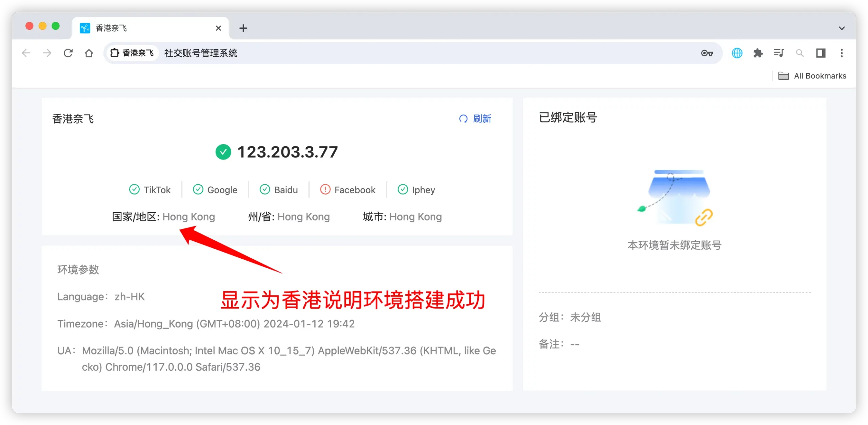Click the 香港奈飞 panel title
Image resolution: width=868 pixels, height=425 pixels.
tap(73, 119)
